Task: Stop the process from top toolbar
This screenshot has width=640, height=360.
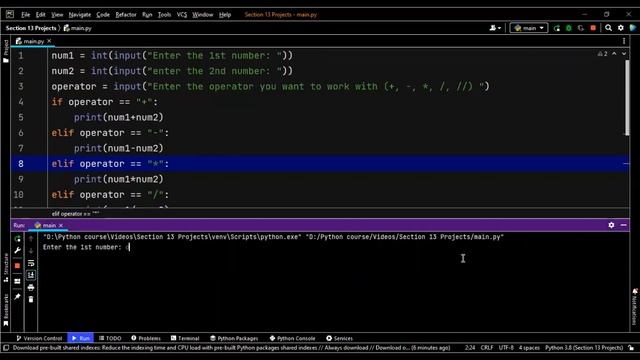Action: [x=593, y=28]
